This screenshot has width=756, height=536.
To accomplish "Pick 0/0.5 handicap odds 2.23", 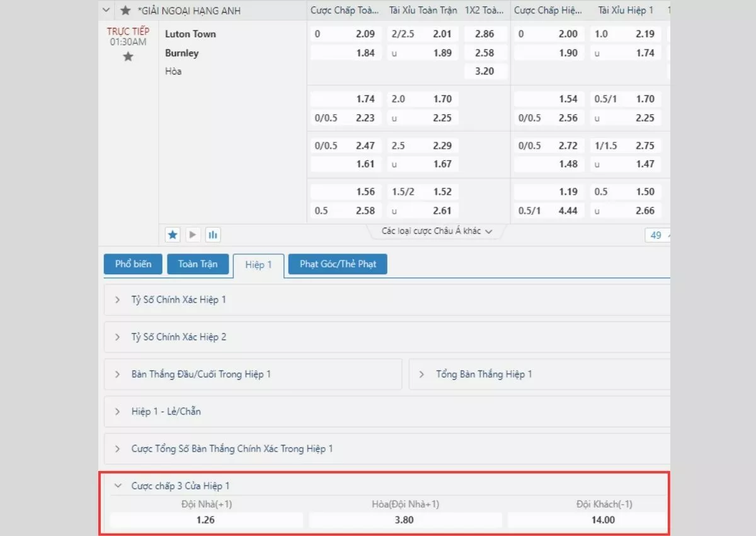I will (x=345, y=118).
